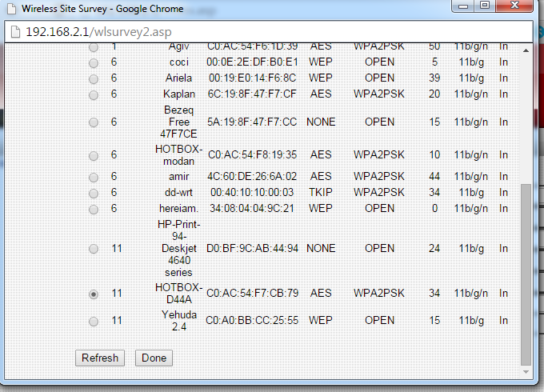Click the page info icon in address bar
The width and height of the screenshot is (544, 392).
click(14, 31)
